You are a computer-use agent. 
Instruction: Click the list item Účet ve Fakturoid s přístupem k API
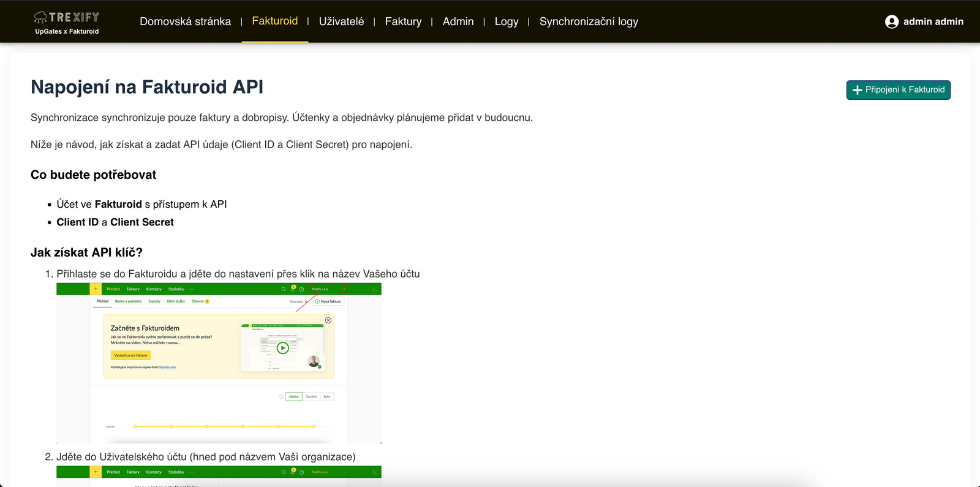pos(141,204)
